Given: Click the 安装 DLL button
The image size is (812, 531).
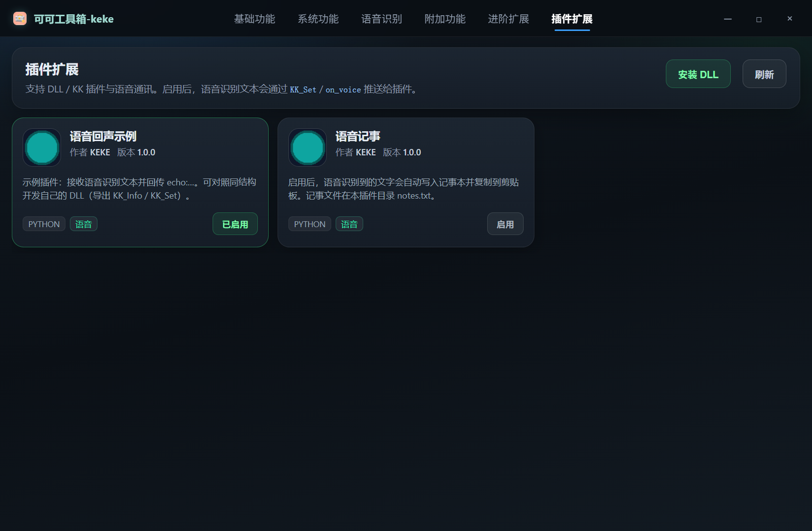Looking at the screenshot, I should [x=698, y=74].
